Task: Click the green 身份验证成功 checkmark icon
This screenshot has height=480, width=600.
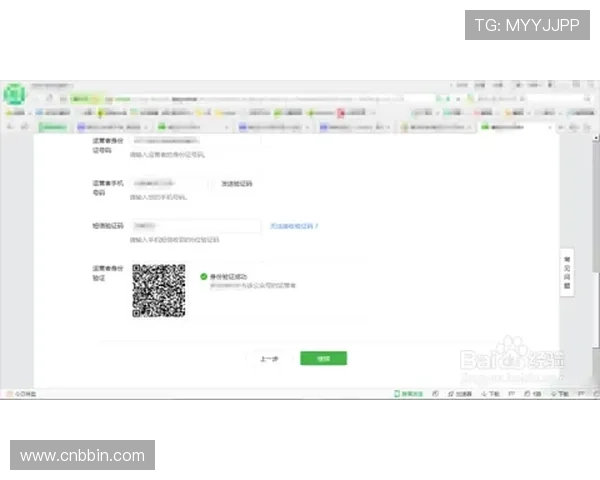Action: coord(204,276)
